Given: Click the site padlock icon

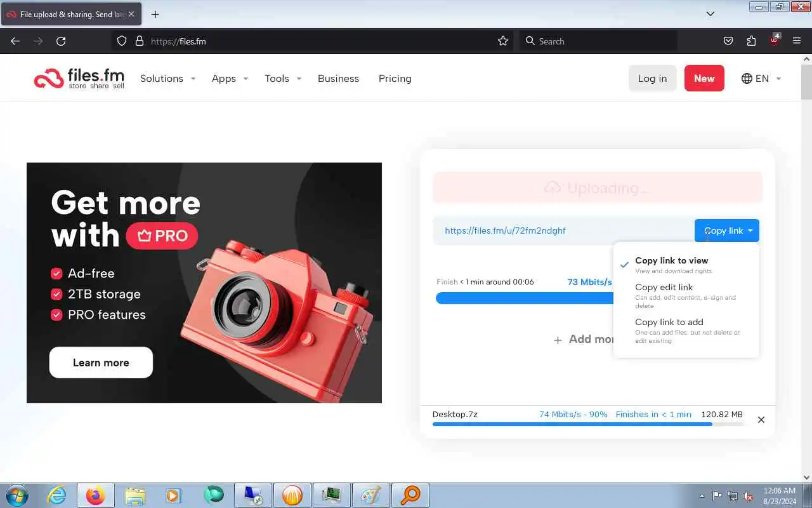Looking at the screenshot, I should click(x=140, y=41).
